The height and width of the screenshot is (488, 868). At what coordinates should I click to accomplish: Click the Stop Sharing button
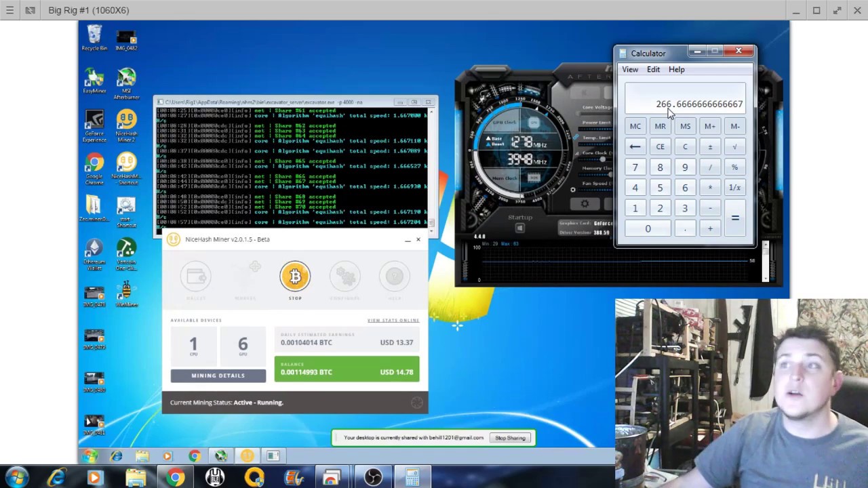pos(510,438)
